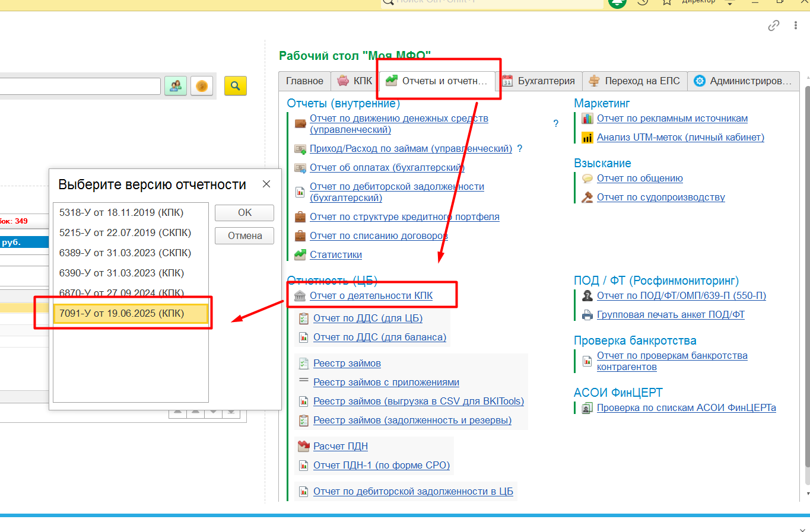Switch to the КПК tab
Viewport: 810px width, 532px height.
point(355,81)
